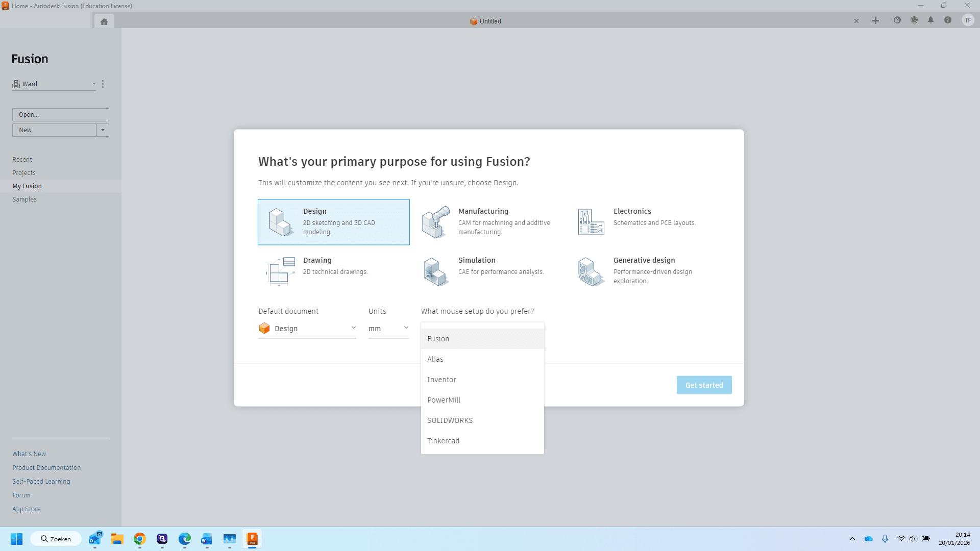This screenshot has height=551, width=980.
Task: Open notifications bell icon
Action: tap(931, 20)
